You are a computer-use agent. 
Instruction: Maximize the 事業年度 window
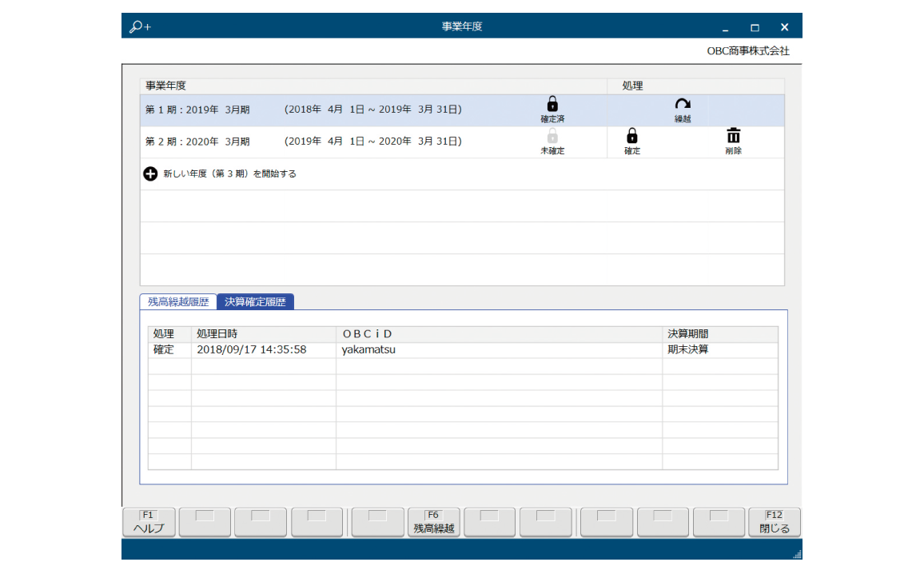755,27
